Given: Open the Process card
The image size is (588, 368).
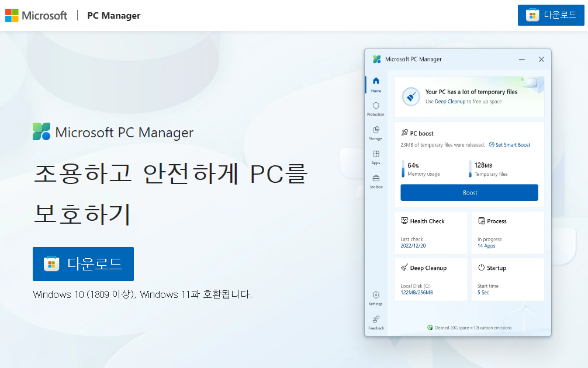Looking at the screenshot, I should click(x=508, y=232).
